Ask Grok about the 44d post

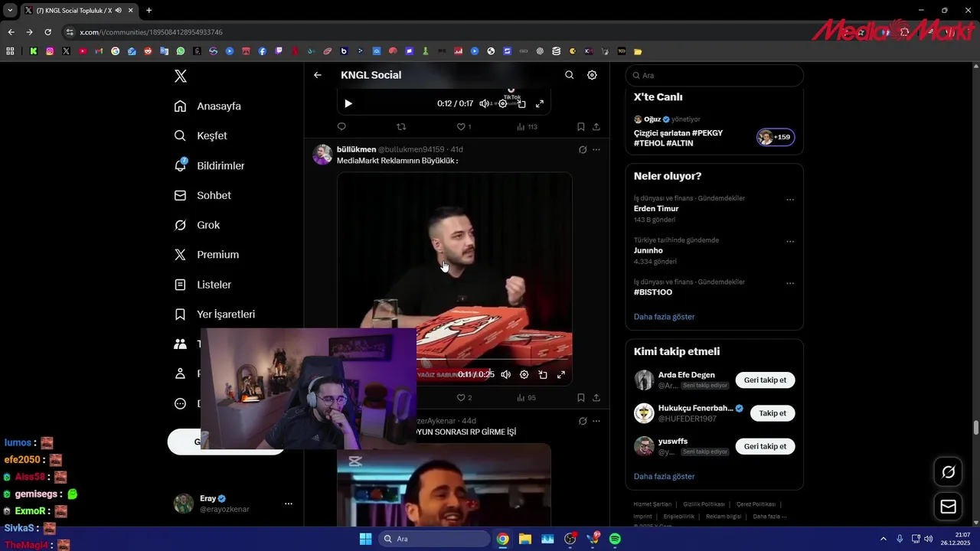tap(583, 421)
